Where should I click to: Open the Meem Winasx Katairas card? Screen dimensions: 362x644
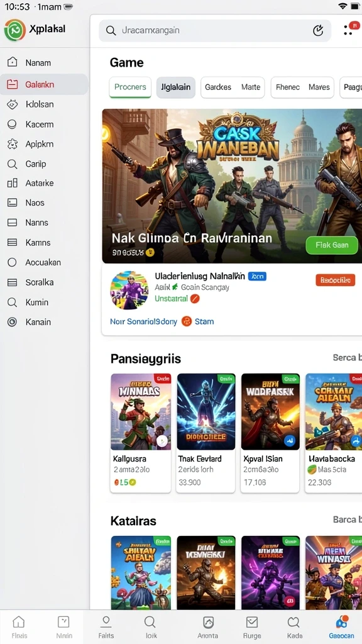pos(334,572)
